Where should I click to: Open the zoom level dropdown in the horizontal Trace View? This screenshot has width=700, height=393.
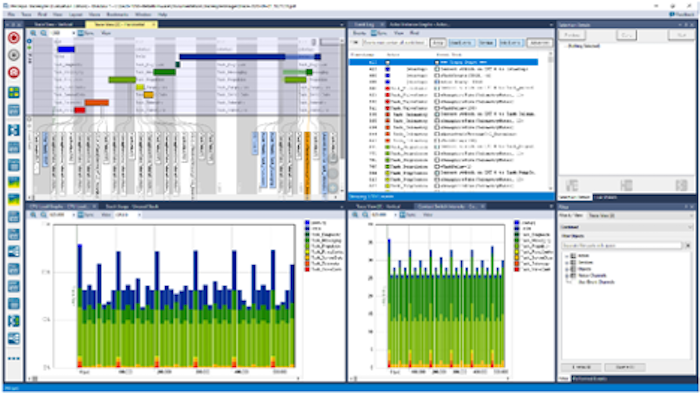click(73, 33)
